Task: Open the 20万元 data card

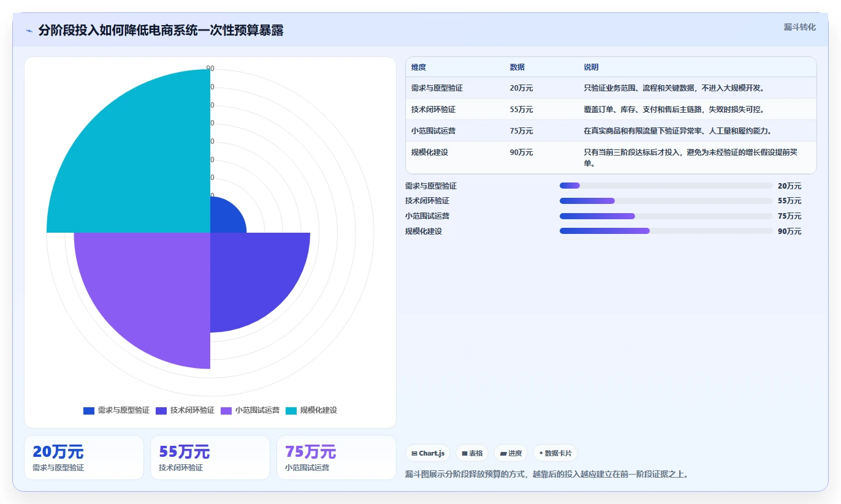Action: point(83,457)
